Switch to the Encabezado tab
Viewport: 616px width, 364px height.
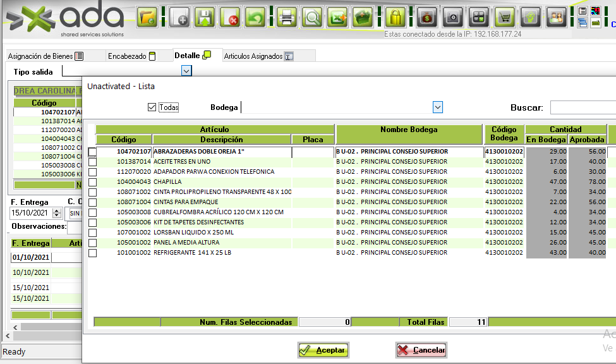click(x=130, y=56)
